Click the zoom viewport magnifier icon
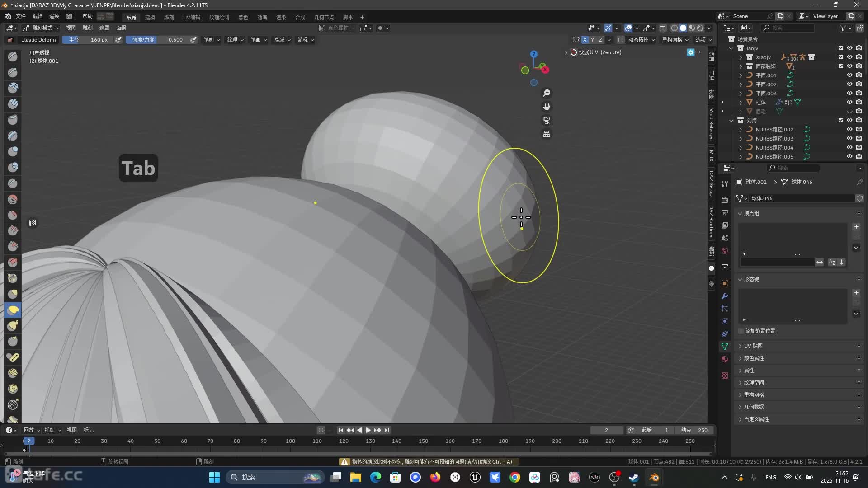The width and height of the screenshot is (868, 488). point(547,93)
